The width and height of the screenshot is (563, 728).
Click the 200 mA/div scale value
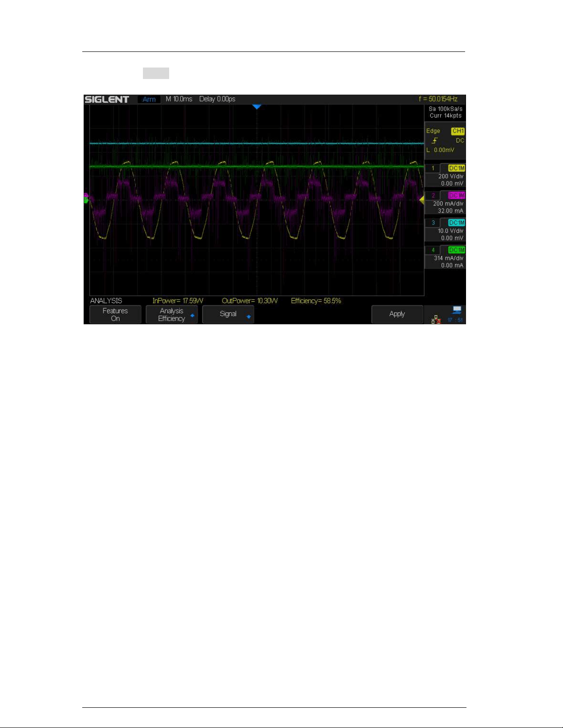pos(448,203)
